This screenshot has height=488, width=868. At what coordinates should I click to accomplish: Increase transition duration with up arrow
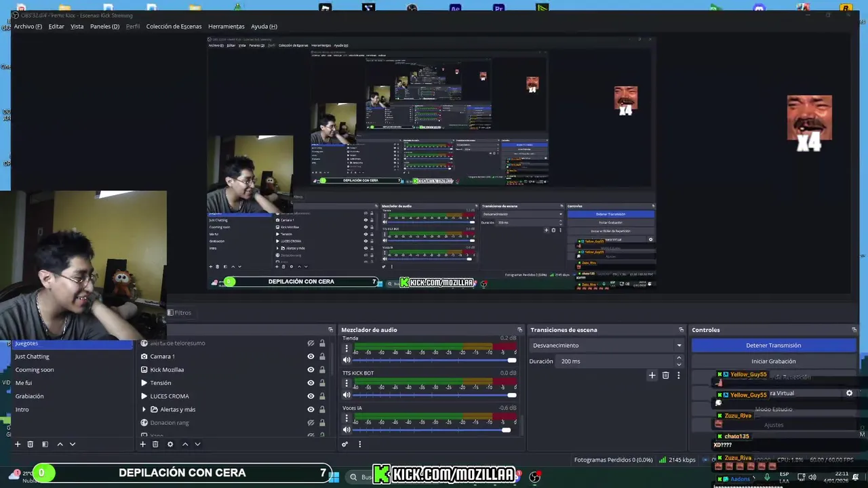679,358
